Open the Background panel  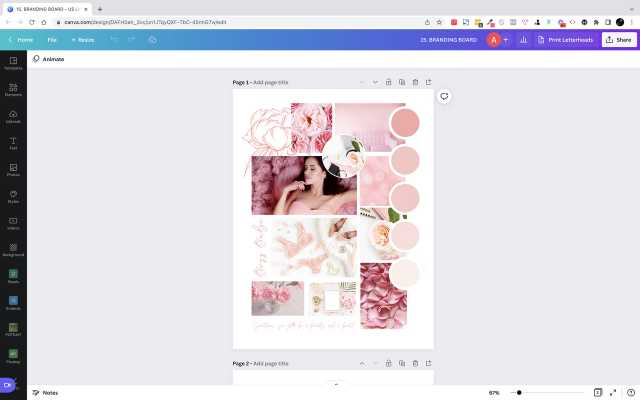pos(13,250)
